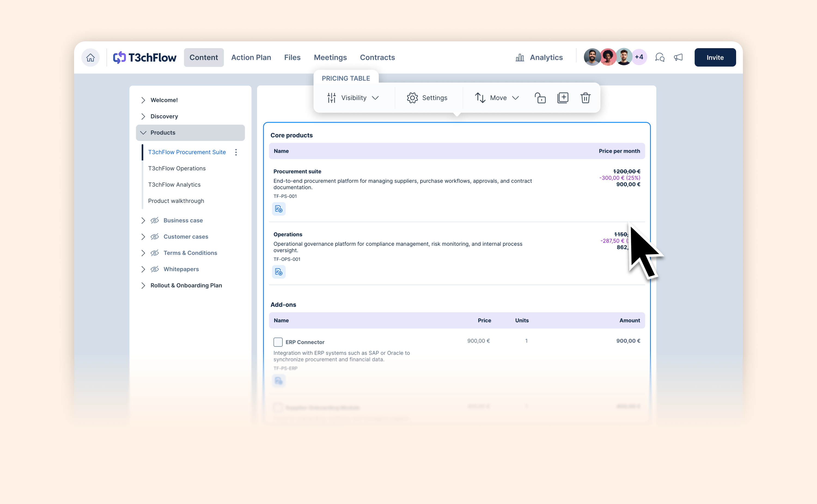Collapse the Products section in the sidebar
The height and width of the screenshot is (504, 817).
point(144,133)
